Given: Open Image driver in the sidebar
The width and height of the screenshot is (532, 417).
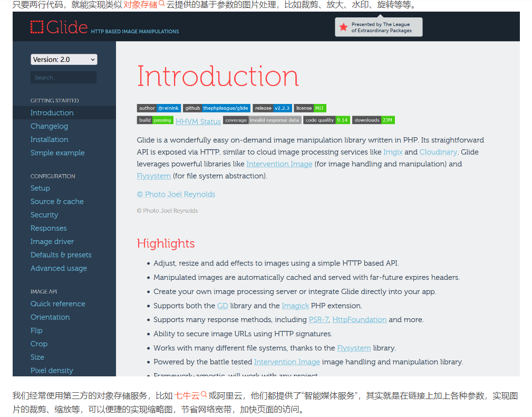Looking at the screenshot, I should [x=52, y=241].
